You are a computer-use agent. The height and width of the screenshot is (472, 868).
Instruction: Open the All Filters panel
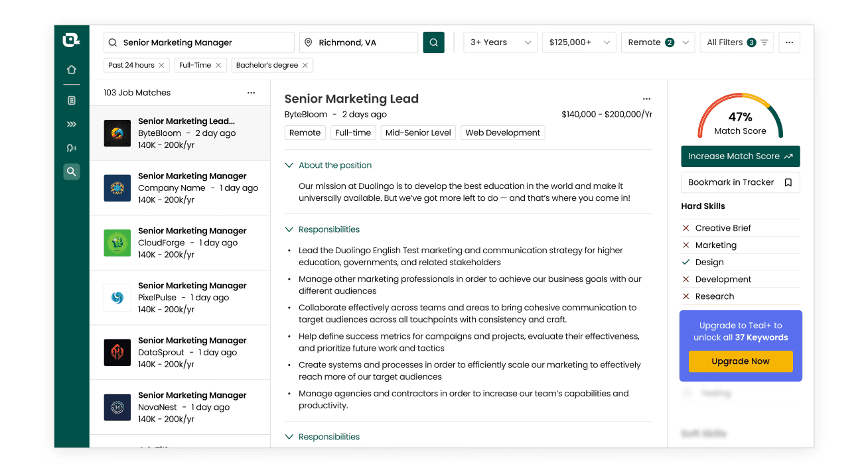(x=737, y=42)
